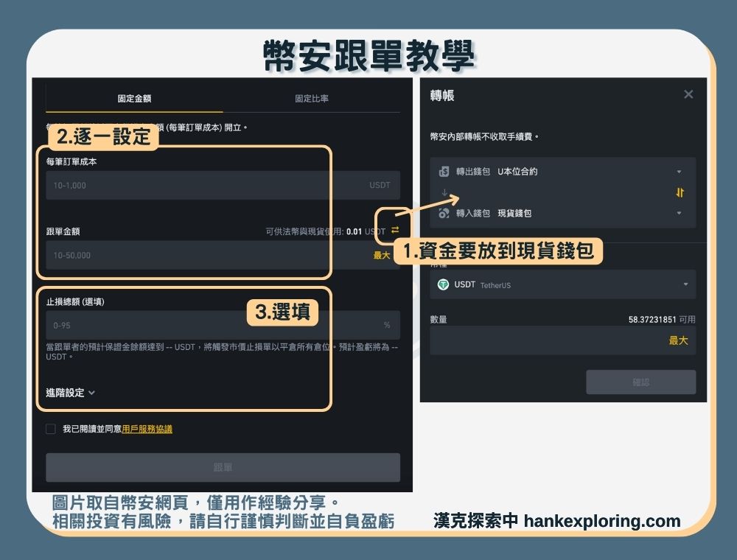Viewport: 737px width, 560px height.
Task: Check the 我已閱讀並同意 agreement checkbox
Action: (x=51, y=429)
